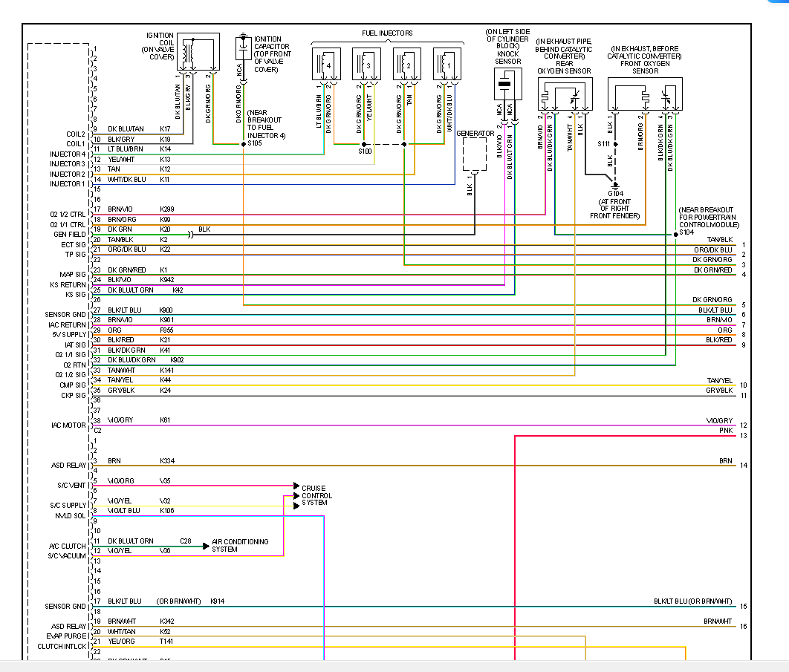
Task: Click the S100 splice label
Action: 364,151
